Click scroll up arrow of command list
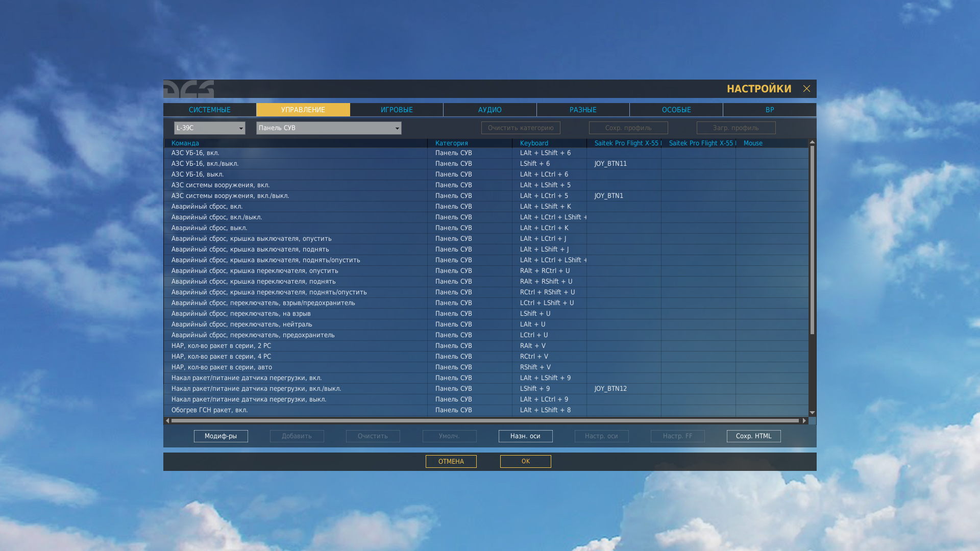 (x=812, y=142)
